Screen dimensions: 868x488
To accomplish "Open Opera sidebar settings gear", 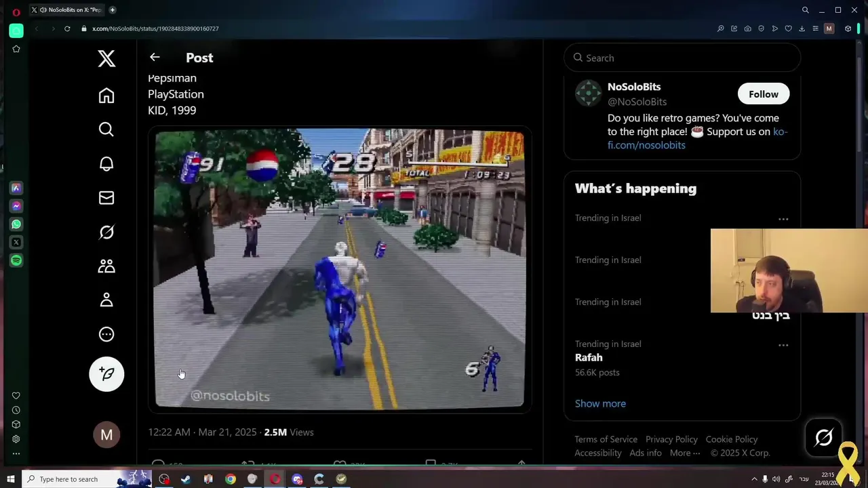I will [16, 439].
